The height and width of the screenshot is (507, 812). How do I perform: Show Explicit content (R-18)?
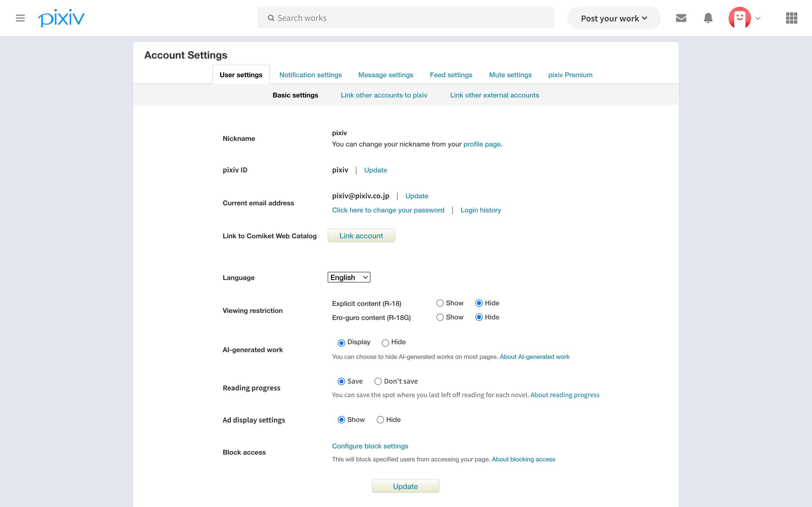[x=440, y=303]
